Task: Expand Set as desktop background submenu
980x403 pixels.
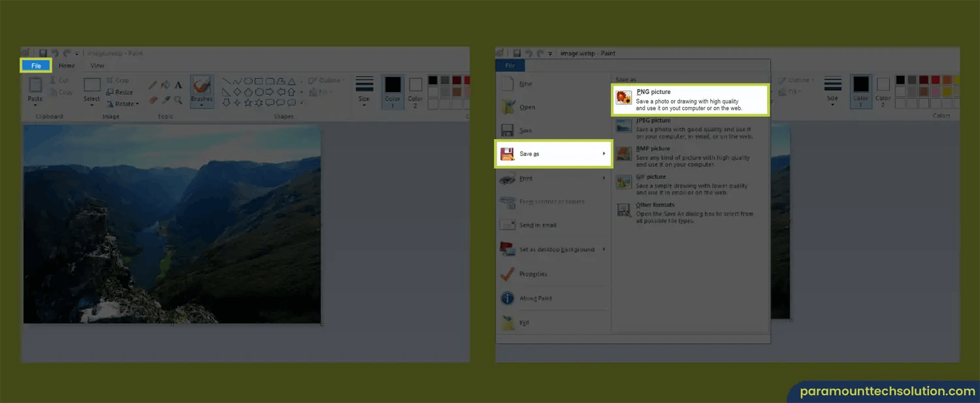Action: (x=553, y=250)
